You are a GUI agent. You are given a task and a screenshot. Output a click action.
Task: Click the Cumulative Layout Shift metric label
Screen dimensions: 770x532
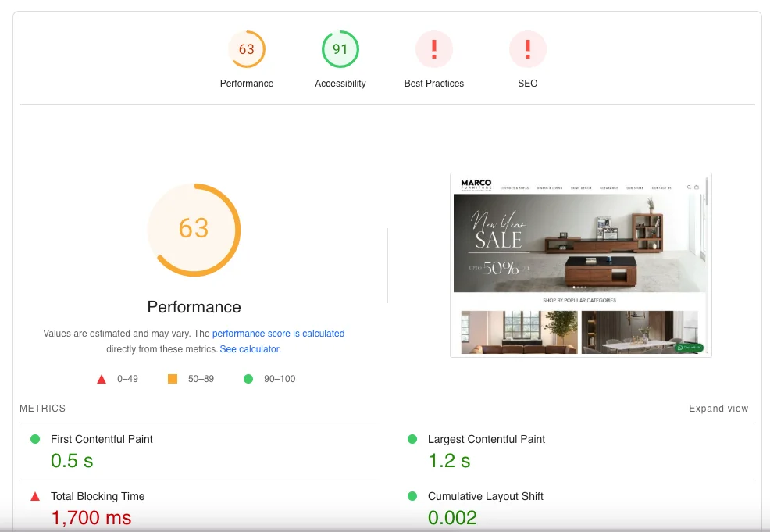click(485, 496)
